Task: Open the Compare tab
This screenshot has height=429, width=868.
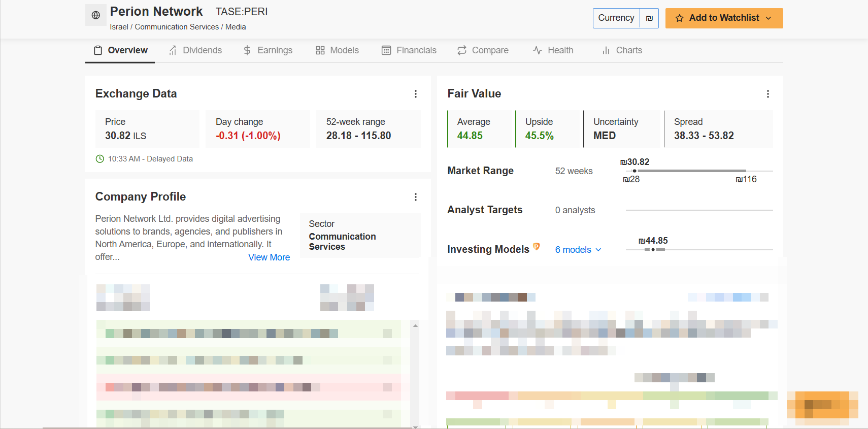Action: (483, 50)
